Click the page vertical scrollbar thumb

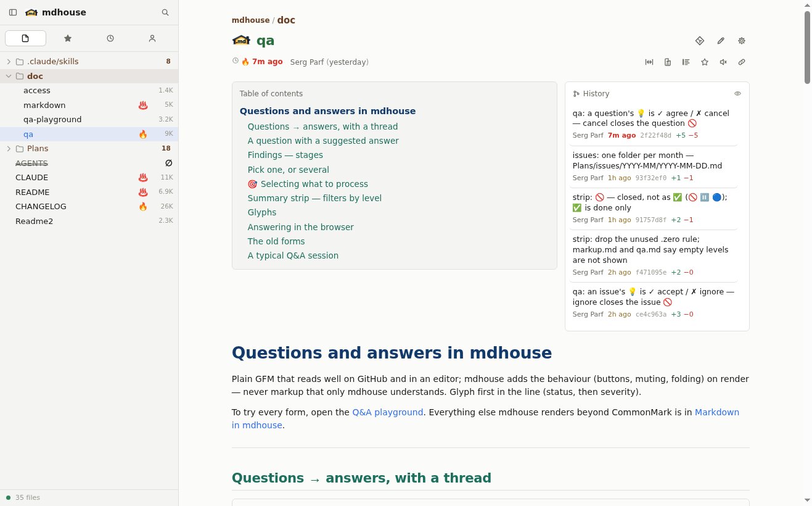tap(807, 47)
